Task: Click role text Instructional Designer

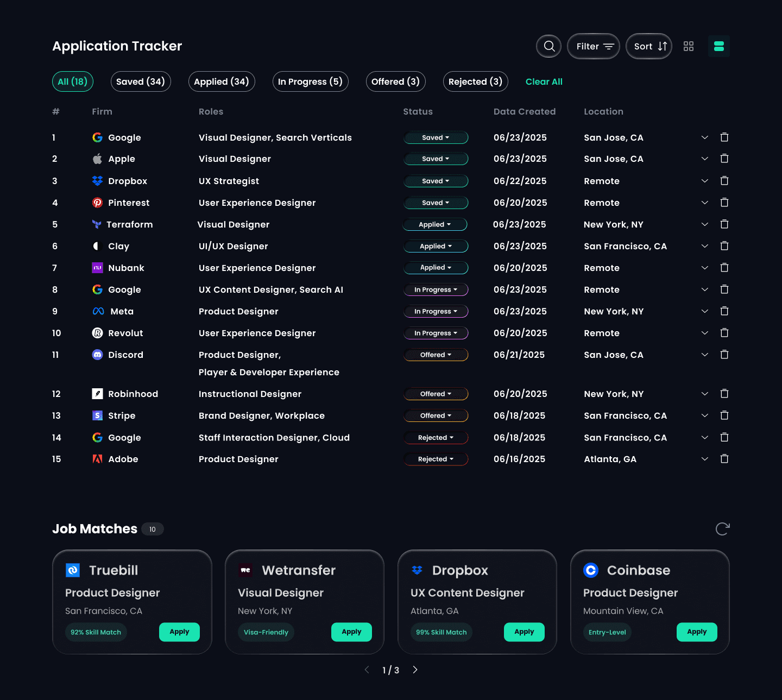Action: coord(250,394)
